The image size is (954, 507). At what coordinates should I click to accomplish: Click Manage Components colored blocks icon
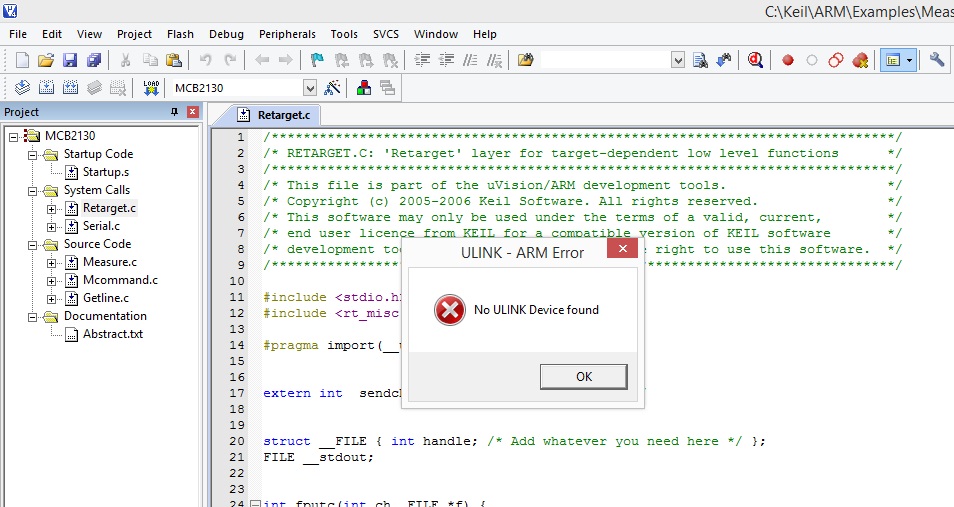(x=364, y=88)
